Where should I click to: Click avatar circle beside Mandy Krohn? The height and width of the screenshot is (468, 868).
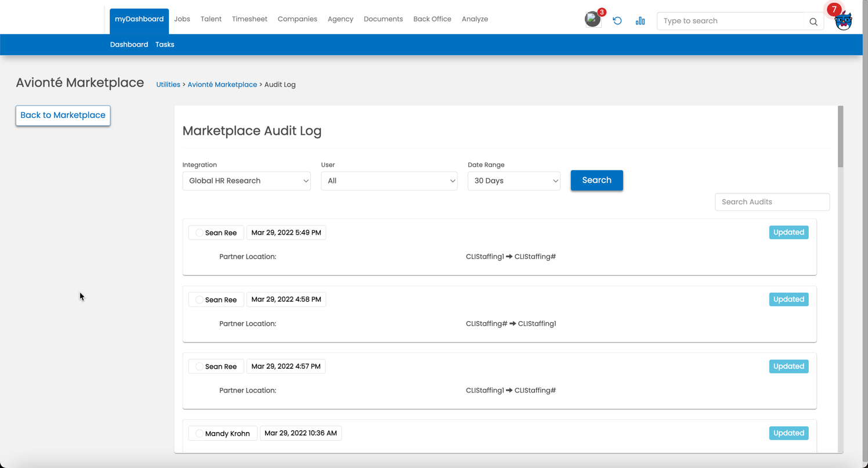pyautogui.click(x=199, y=434)
